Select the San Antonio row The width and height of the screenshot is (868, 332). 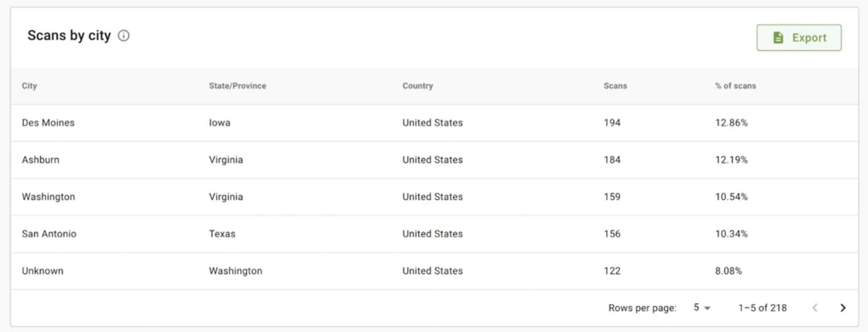(x=434, y=234)
